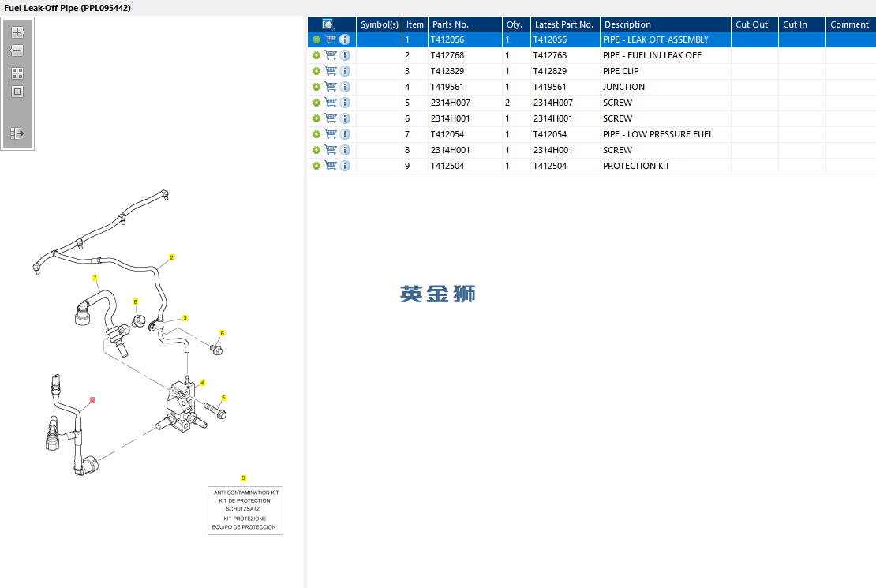Image resolution: width=876 pixels, height=588 pixels.
Task: Add PIPE CLIP T412829 to cart
Action: pyautogui.click(x=331, y=71)
